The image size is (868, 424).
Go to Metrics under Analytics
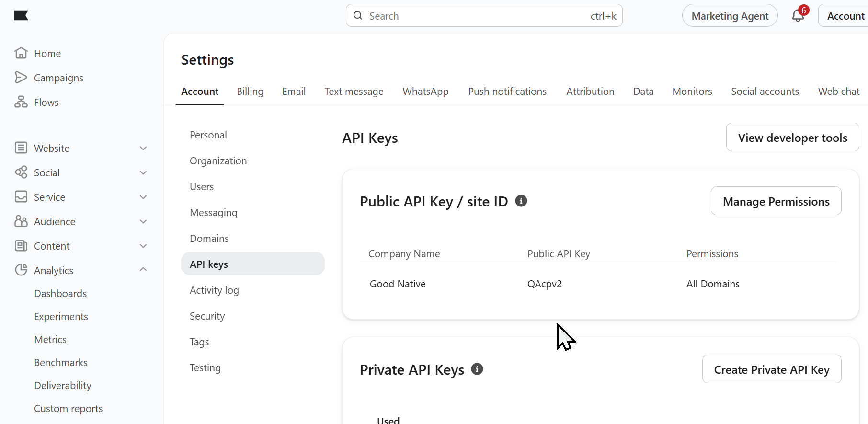[50, 340]
